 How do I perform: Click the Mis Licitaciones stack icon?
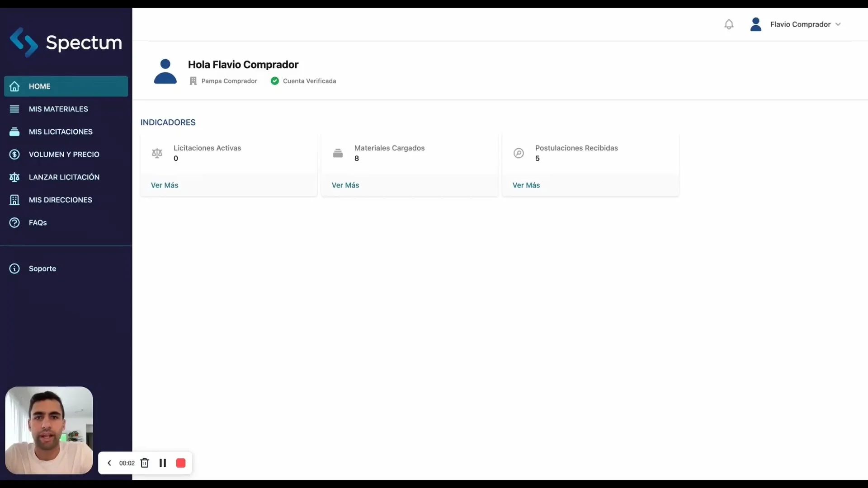point(14,131)
